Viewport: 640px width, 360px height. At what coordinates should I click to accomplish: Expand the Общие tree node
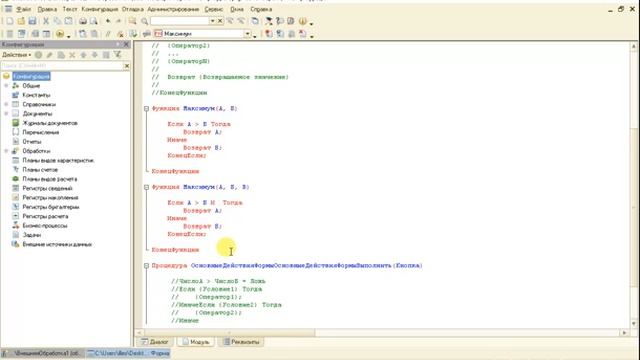6,86
